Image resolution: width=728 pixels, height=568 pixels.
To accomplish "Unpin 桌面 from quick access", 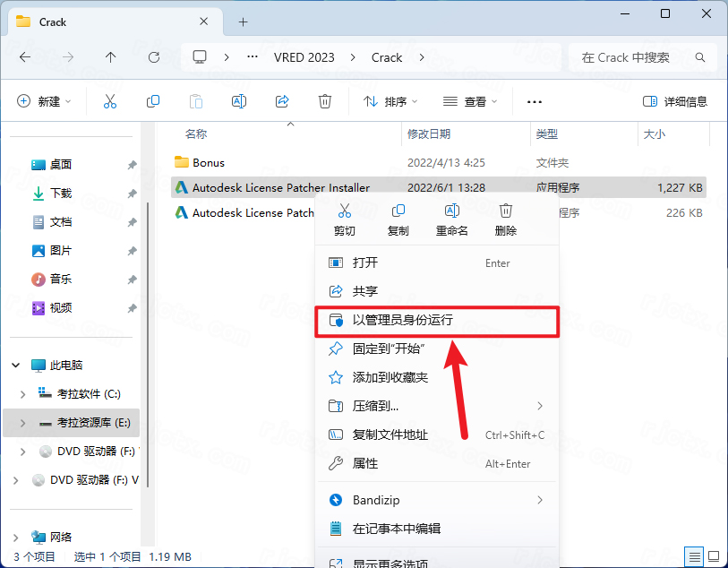I will (x=132, y=165).
